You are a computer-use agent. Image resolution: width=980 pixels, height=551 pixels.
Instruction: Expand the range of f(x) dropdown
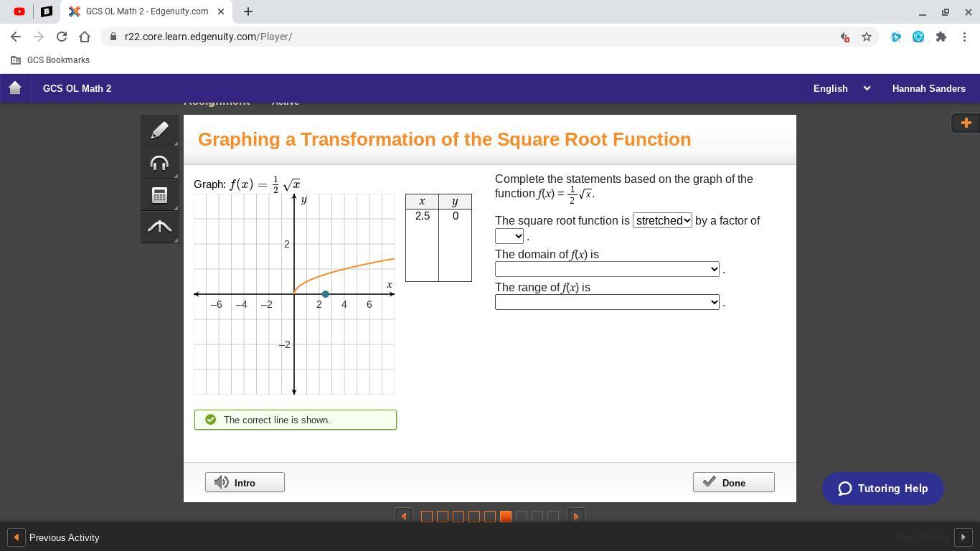[607, 302]
